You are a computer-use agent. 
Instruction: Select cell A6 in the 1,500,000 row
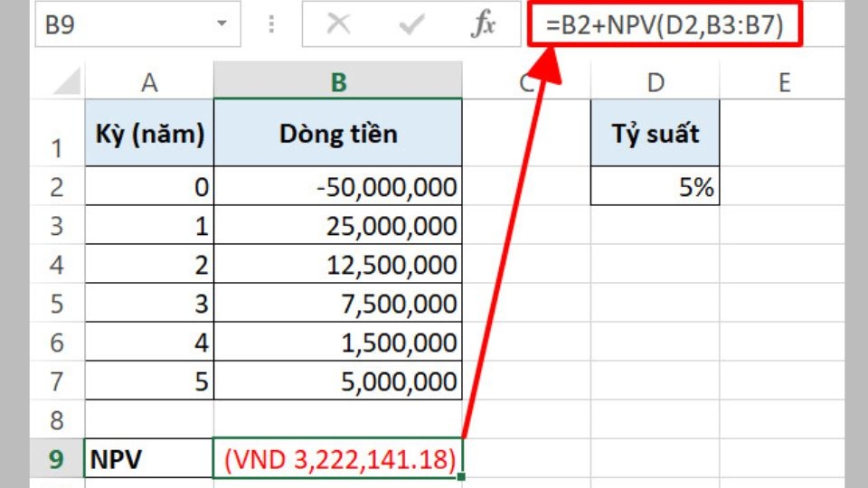tap(149, 342)
